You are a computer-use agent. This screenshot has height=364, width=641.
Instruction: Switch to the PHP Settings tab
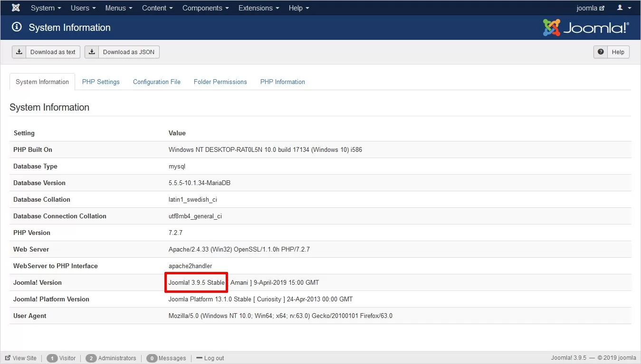click(x=101, y=82)
